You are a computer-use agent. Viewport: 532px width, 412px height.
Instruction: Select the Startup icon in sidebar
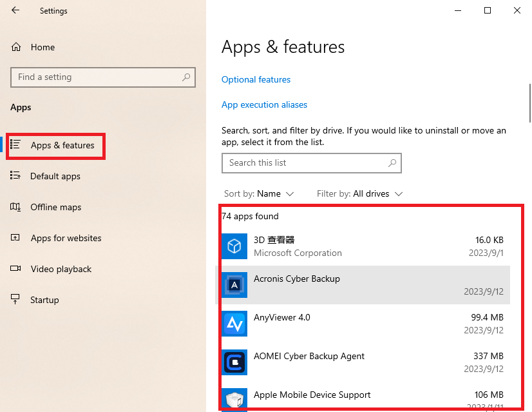pyautogui.click(x=15, y=299)
